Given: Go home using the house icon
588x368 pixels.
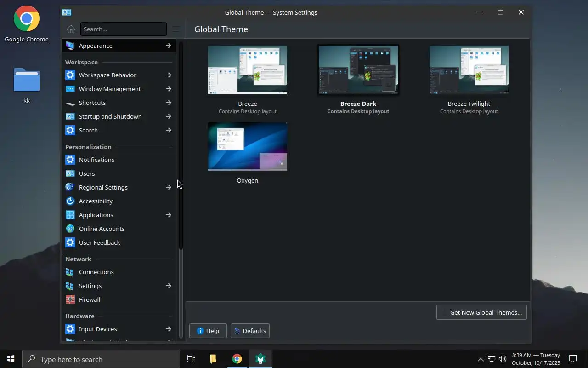Looking at the screenshot, I should [71, 29].
